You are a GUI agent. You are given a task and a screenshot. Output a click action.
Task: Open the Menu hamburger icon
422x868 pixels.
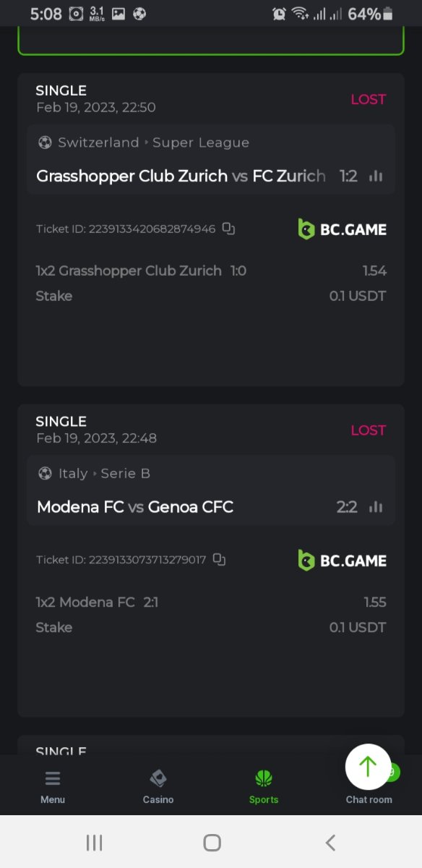tap(53, 779)
